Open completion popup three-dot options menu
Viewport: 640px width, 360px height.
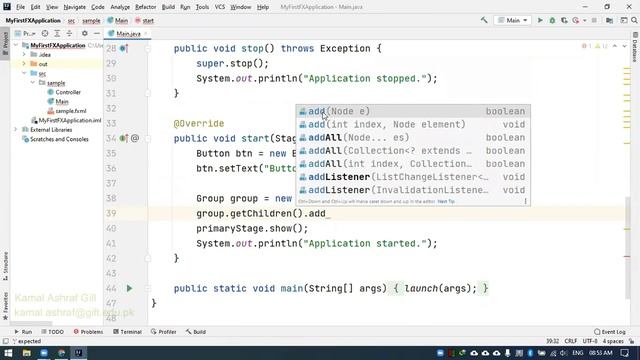(525, 201)
